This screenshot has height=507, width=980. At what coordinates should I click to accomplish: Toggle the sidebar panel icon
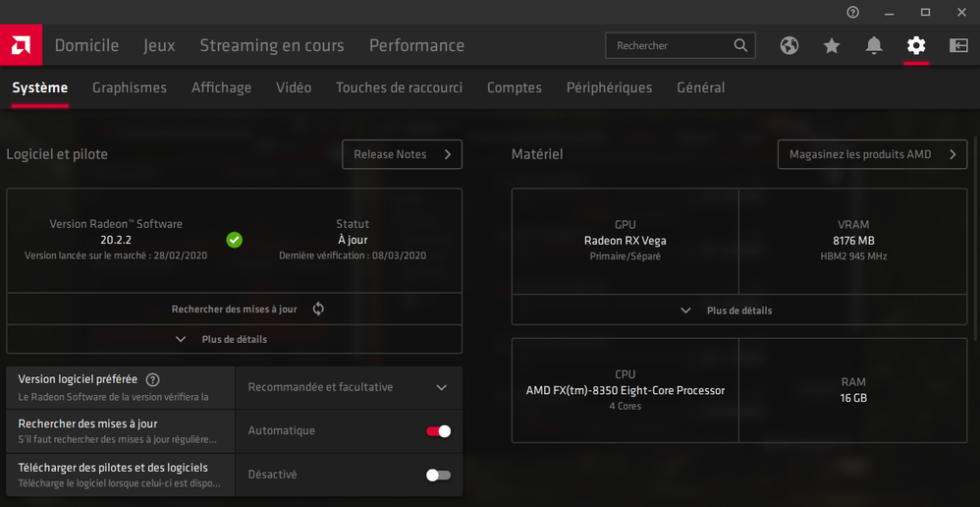click(x=958, y=45)
